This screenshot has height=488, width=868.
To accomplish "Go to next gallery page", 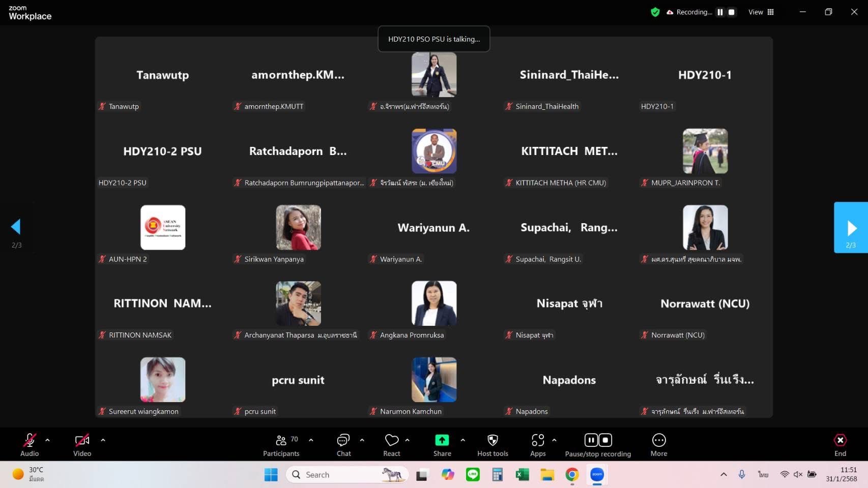I will (851, 228).
